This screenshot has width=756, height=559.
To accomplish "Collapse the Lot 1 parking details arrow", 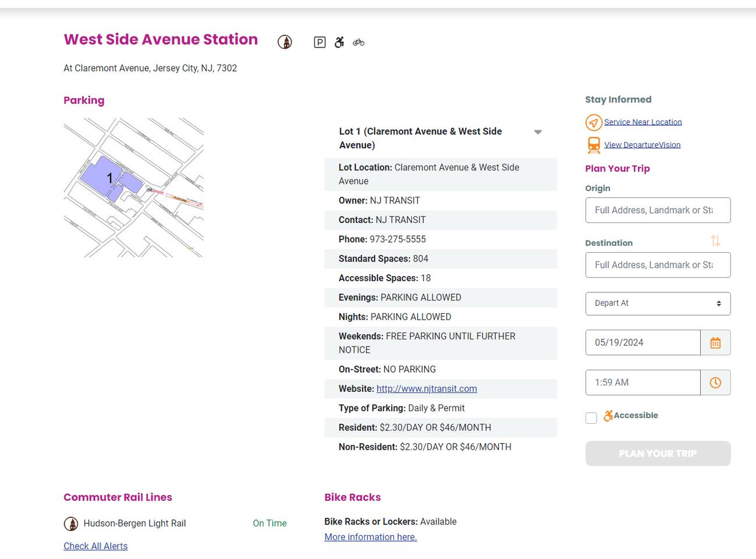I will click(x=538, y=132).
